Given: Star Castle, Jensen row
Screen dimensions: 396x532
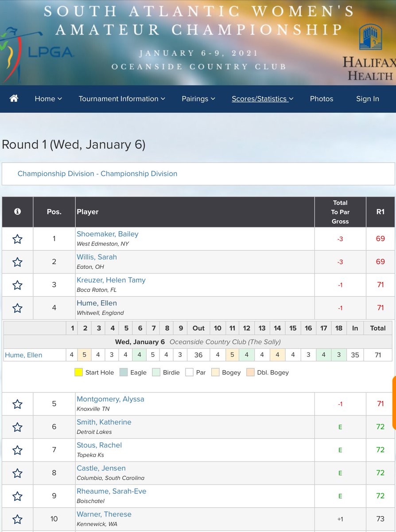Looking at the screenshot, I should [17, 473].
